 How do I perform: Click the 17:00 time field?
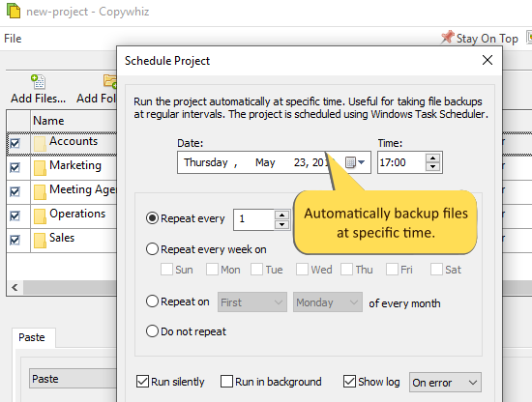pos(401,162)
